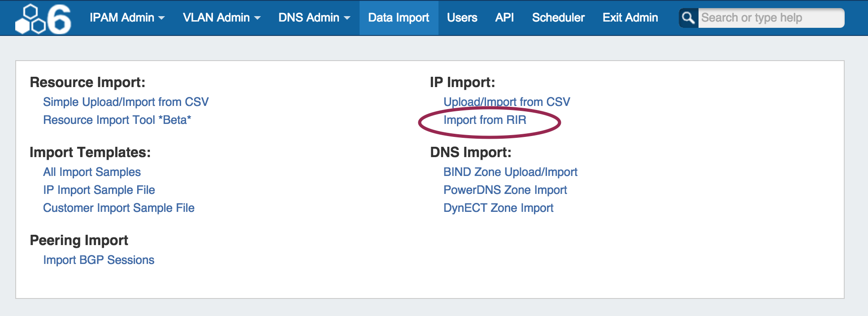Image resolution: width=868 pixels, height=316 pixels.
Task: Open the Scheduler page
Action: tap(558, 18)
